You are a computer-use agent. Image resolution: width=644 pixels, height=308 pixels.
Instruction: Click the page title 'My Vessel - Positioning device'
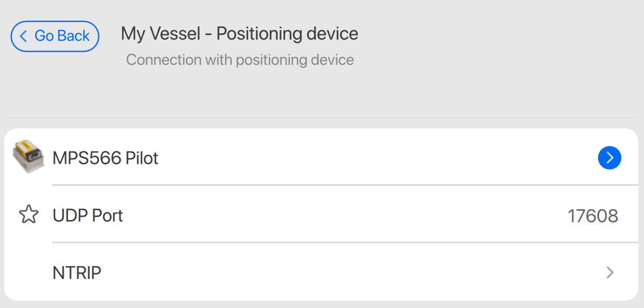point(239,34)
